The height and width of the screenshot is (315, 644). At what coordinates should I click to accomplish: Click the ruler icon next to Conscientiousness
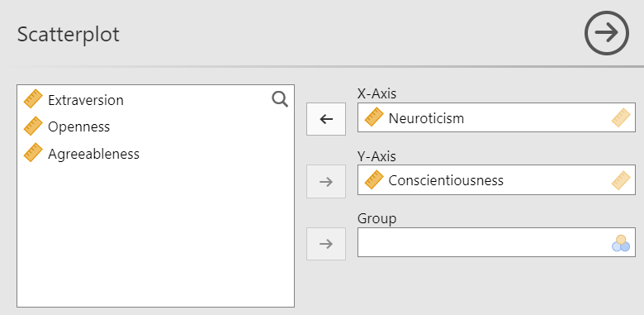pos(374,179)
